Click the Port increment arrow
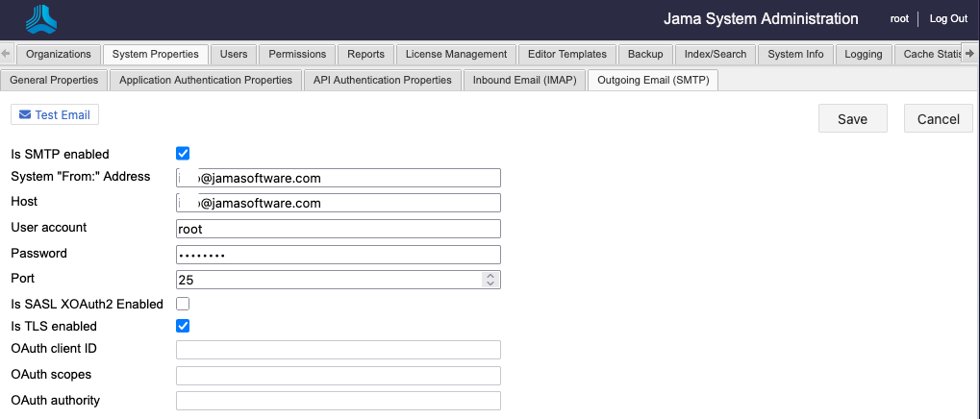 point(490,276)
